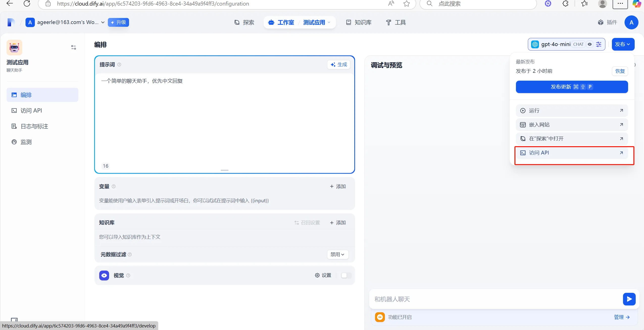The image size is (644, 330).
Task: Open 日志与标注 logs from the sidebar
Action: click(x=34, y=126)
